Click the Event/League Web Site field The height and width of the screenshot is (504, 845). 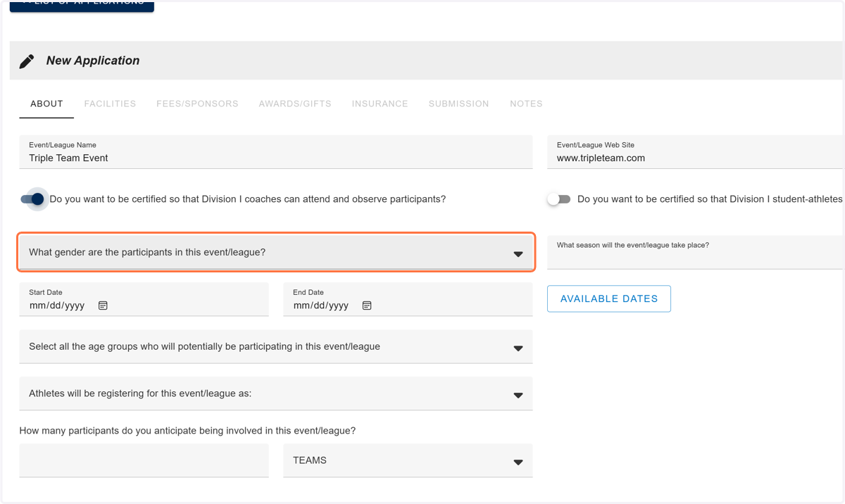pos(696,152)
